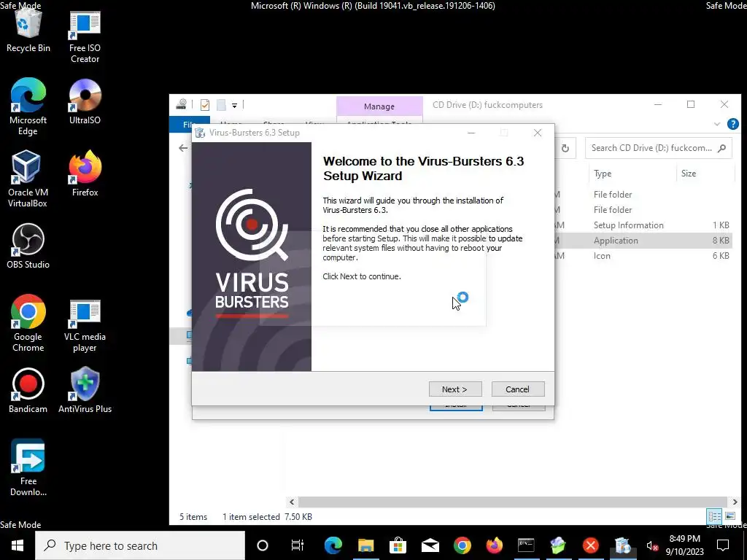This screenshot has width=747, height=560.
Task: Open Mail app from the taskbar
Action: click(430, 545)
